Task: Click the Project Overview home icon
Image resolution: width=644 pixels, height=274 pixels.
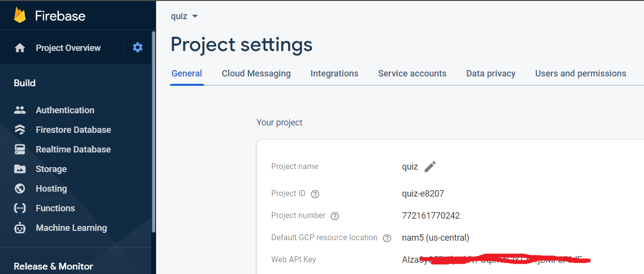Action: click(x=20, y=48)
